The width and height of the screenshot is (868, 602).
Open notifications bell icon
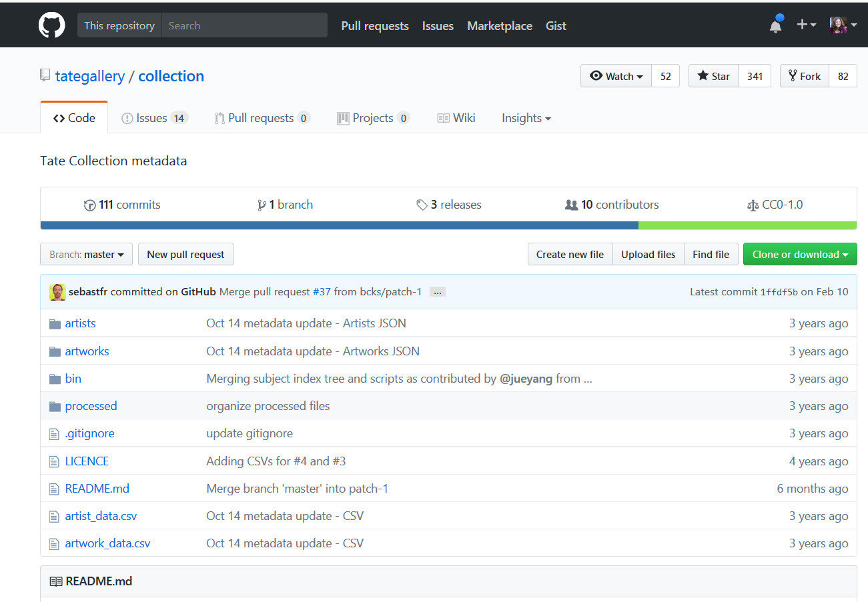coord(775,25)
